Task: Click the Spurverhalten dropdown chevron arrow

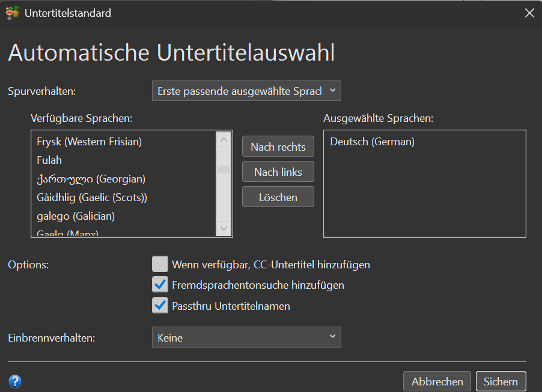Action: (332, 90)
